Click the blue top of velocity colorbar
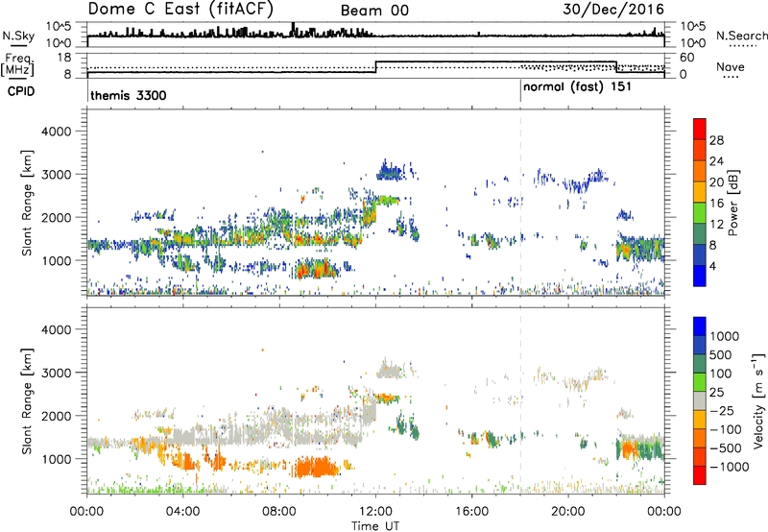 (x=700, y=326)
